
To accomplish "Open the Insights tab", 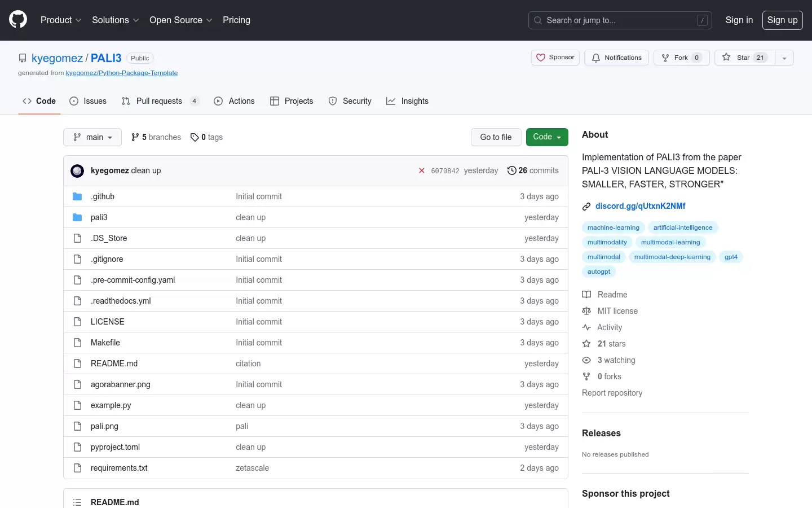I will (x=407, y=101).
